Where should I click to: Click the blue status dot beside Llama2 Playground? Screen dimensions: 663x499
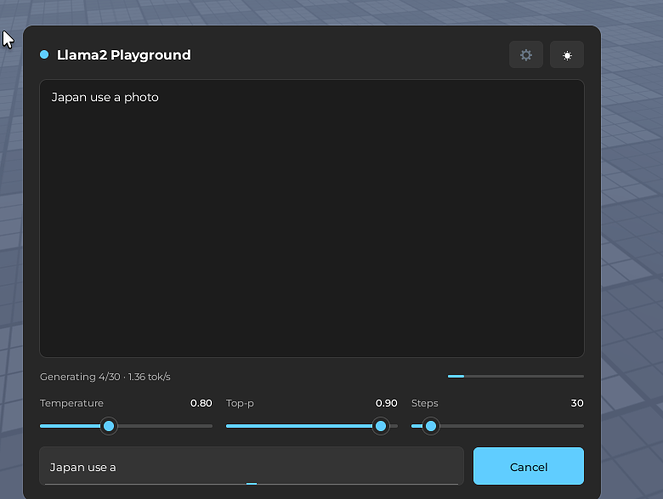coord(44,55)
